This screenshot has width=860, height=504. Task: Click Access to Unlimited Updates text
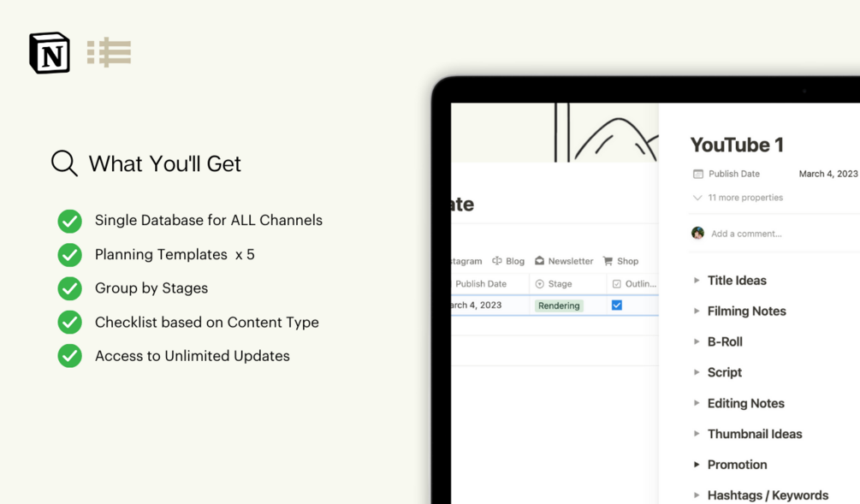(192, 356)
